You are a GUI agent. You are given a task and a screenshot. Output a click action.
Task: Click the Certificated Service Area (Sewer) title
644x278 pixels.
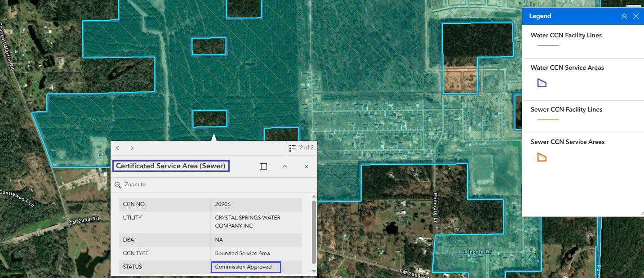[x=170, y=166]
